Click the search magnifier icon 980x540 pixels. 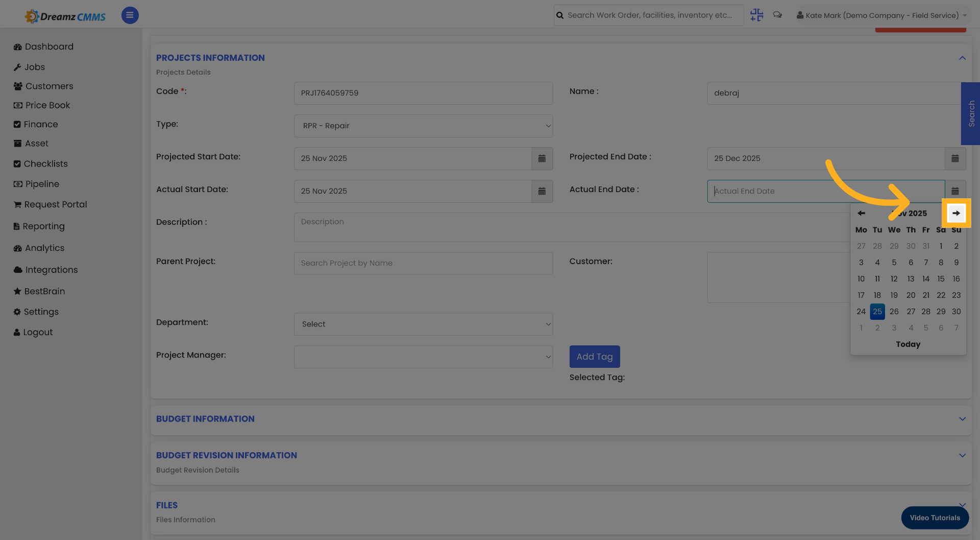coord(560,15)
